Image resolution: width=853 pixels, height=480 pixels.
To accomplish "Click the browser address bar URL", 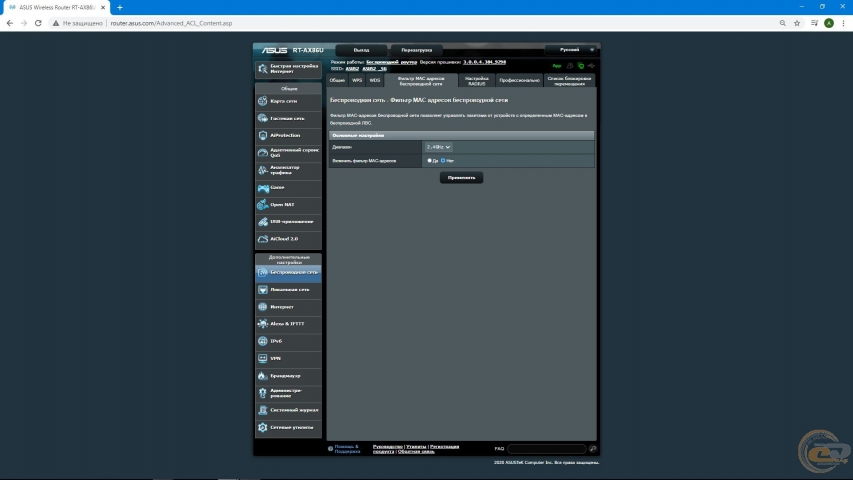I will pyautogui.click(x=171, y=23).
